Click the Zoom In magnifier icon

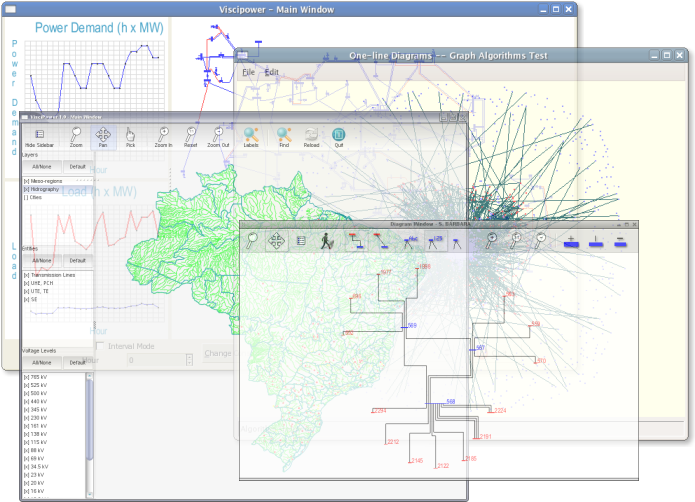(164, 137)
